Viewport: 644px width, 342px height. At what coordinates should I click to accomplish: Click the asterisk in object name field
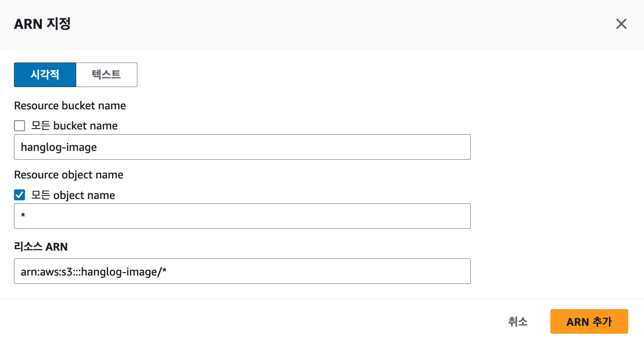coord(23,216)
